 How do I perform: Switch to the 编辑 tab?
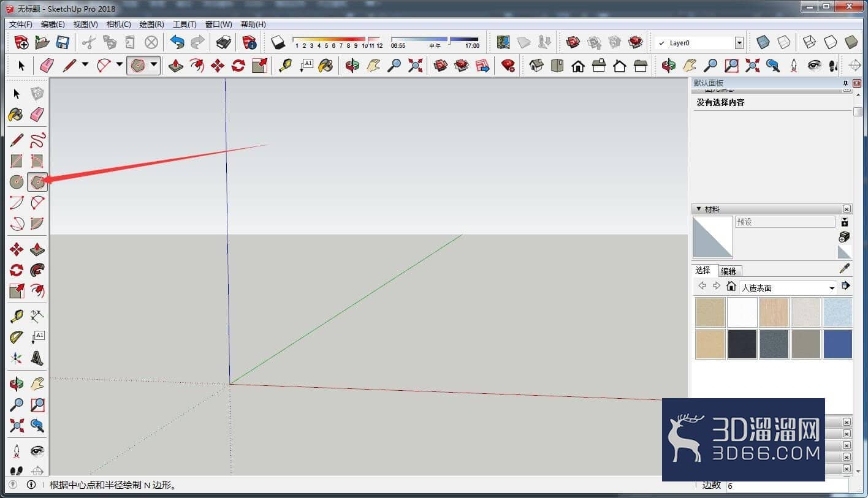pyautogui.click(x=728, y=271)
